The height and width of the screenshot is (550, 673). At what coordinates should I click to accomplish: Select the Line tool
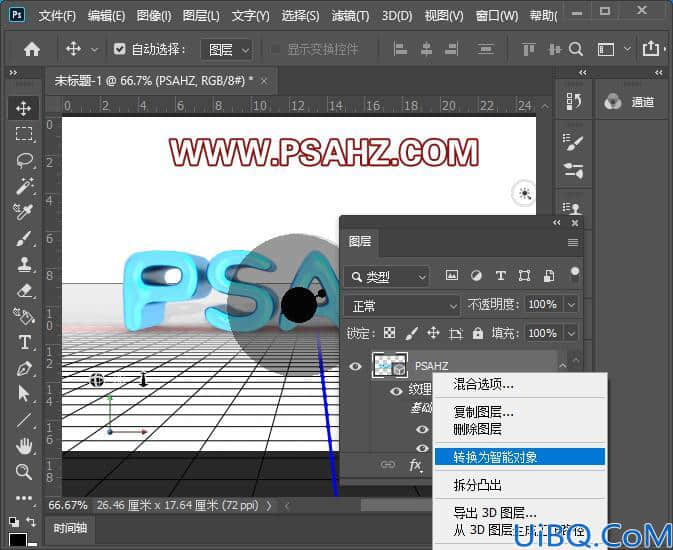(x=24, y=420)
